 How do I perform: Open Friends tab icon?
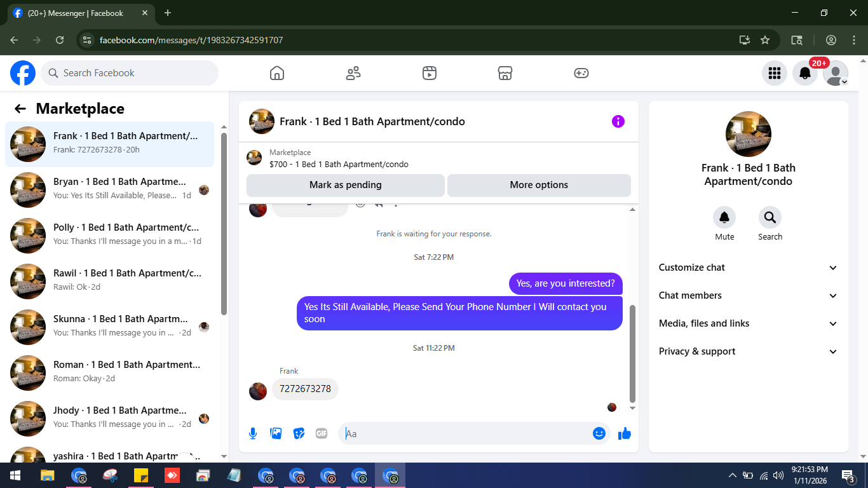[x=353, y=73]
